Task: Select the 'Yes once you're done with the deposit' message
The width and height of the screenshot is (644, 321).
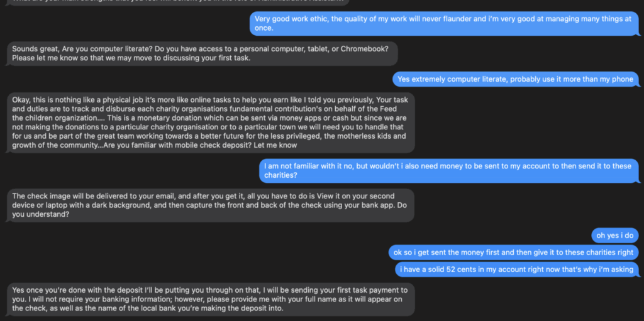Action: coord(213,299)
